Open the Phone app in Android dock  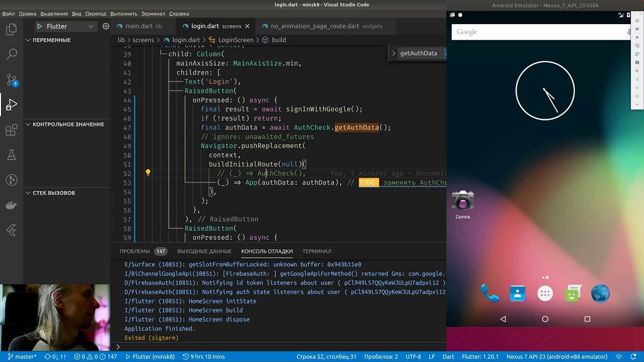coord(490,293)
